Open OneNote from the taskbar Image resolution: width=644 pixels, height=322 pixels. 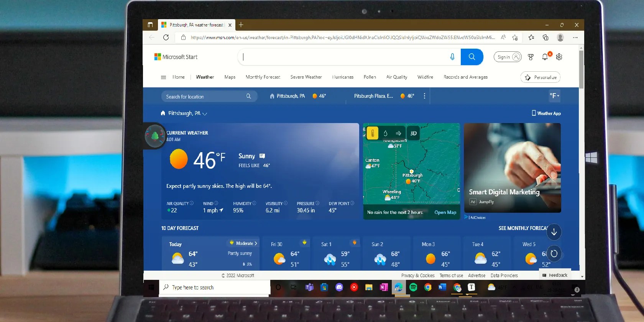383,287
